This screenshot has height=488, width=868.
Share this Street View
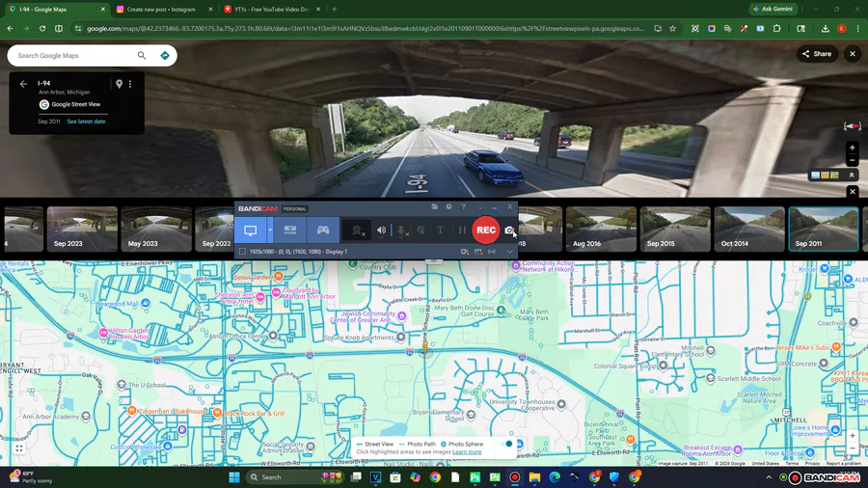tap(817, 54)
